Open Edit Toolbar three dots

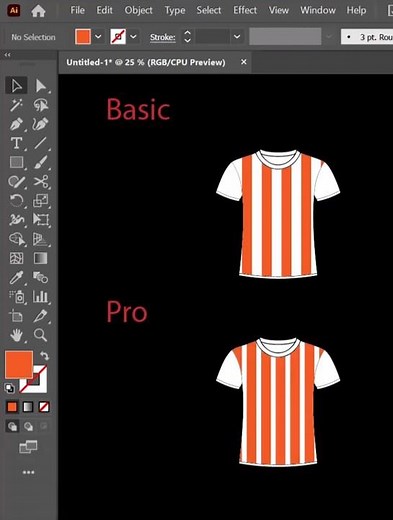point(28,472)
